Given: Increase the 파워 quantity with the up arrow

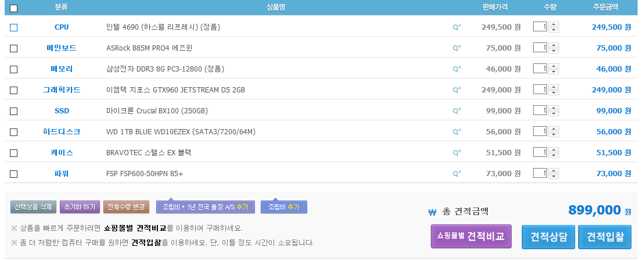Looking at the screenshot, I should (553, 170).
